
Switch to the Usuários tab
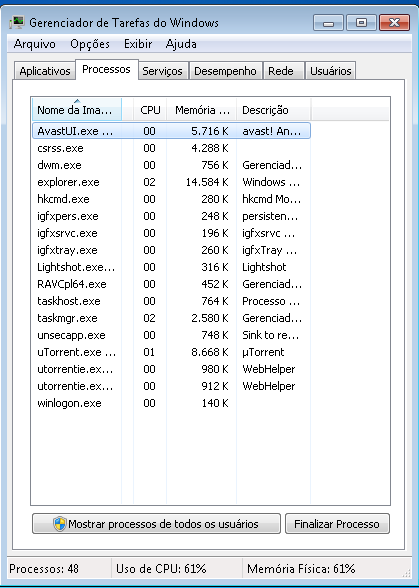[x=330, y=71]
